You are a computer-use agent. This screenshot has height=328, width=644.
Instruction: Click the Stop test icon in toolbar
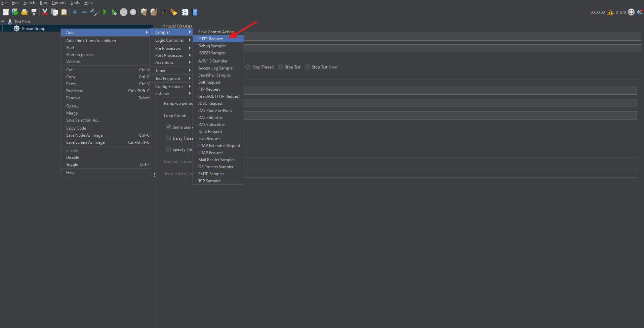click(124, 12)
